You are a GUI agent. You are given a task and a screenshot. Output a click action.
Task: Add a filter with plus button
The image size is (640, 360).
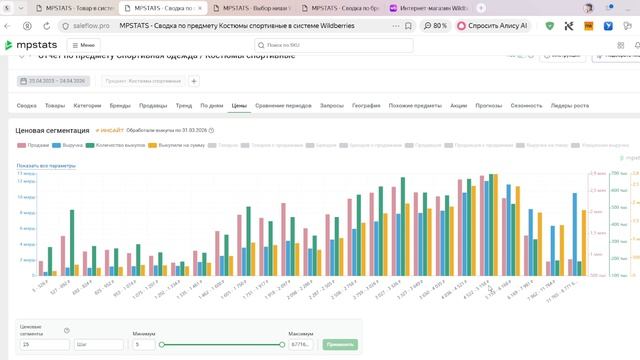pos(194,81)
